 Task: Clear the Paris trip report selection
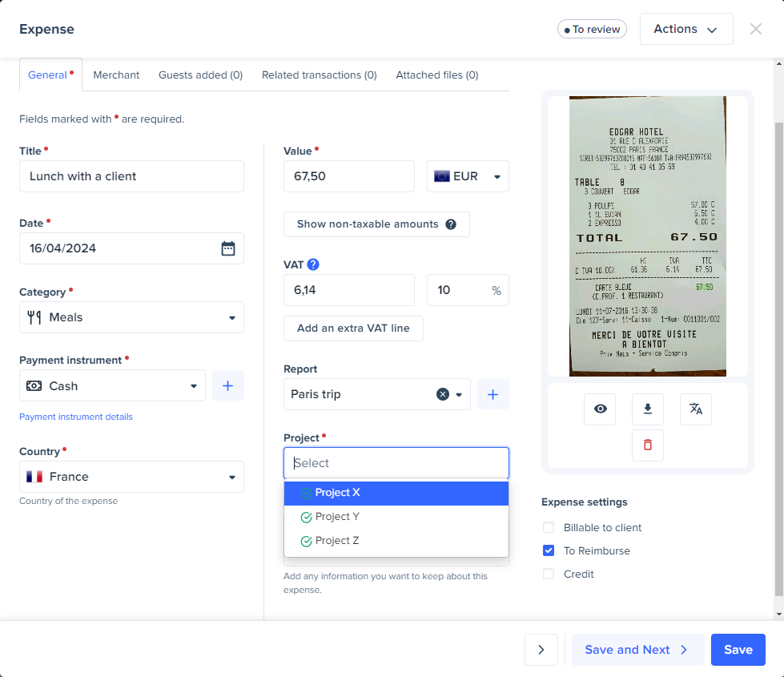[442, 394]
